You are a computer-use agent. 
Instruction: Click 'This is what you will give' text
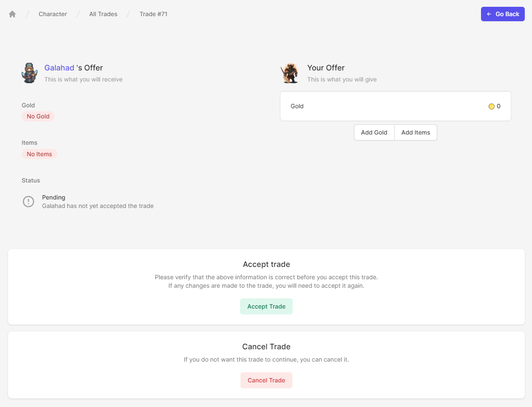[x=342, y=79]
